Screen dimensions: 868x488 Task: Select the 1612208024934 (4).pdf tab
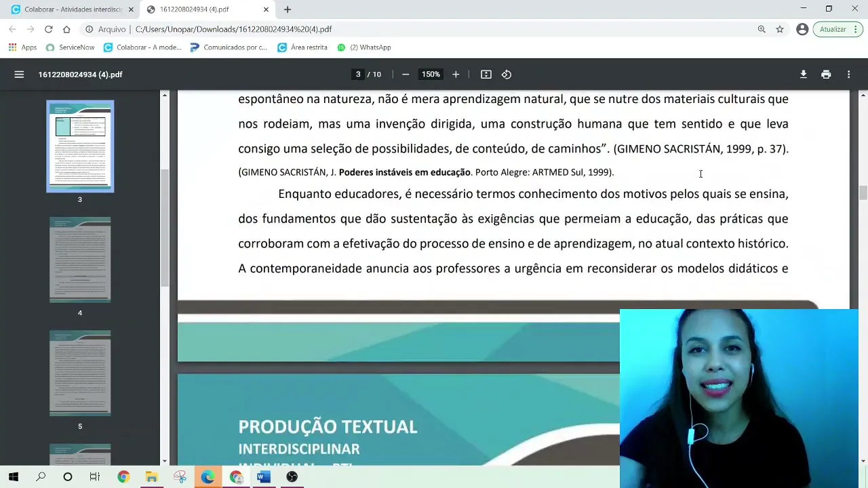tap(208, 9)
